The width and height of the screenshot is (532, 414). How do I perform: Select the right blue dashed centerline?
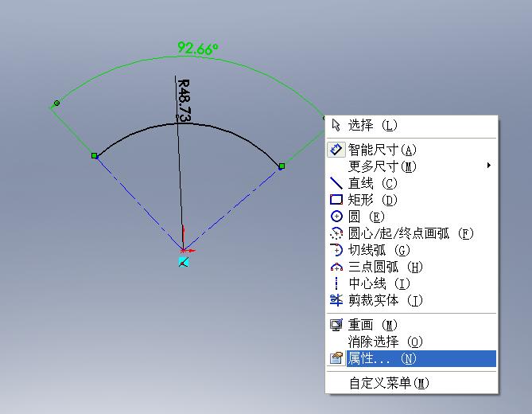click(232, 208)
